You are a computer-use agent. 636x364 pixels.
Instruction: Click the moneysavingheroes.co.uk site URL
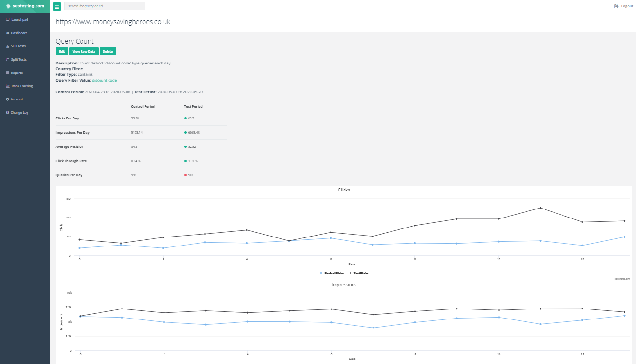[113, 22]
